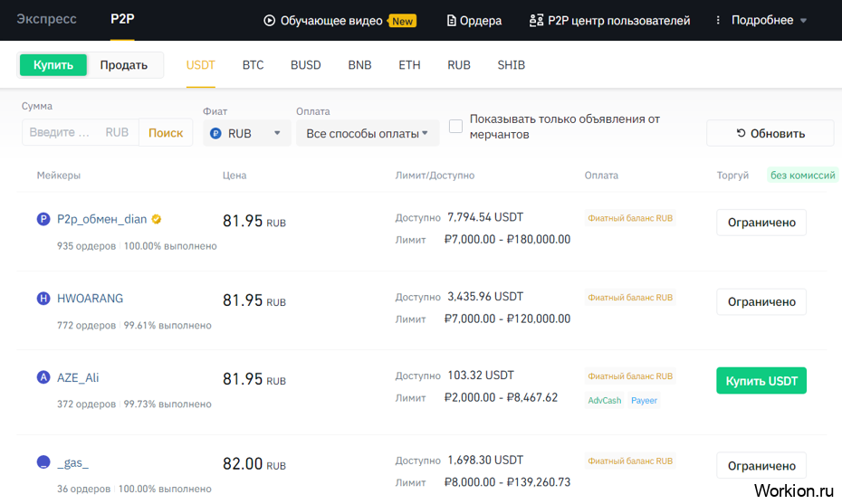This screenshot has width=842, height=504.
Task: Click the H avatar icon of HWOARANG
Action: [x=43, y=299]
